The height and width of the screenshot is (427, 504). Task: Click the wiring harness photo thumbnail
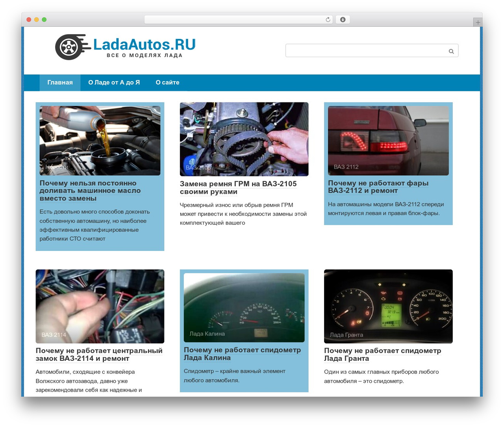click(x=100, y=306)
